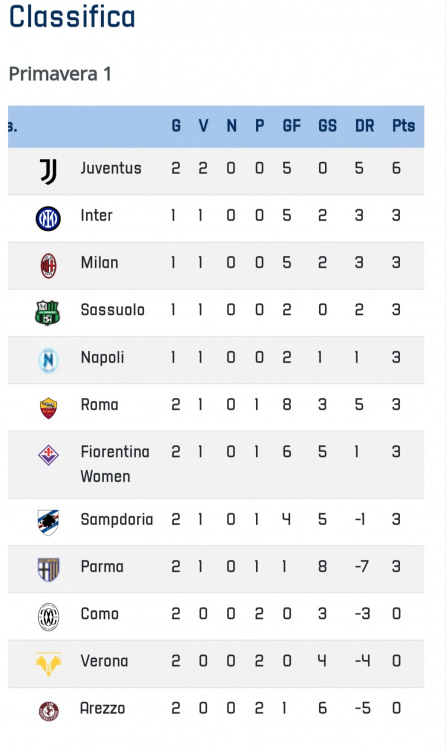Select the Sassuolo green crest
This screenshot has height=750, width=446.
pos(47,313)
